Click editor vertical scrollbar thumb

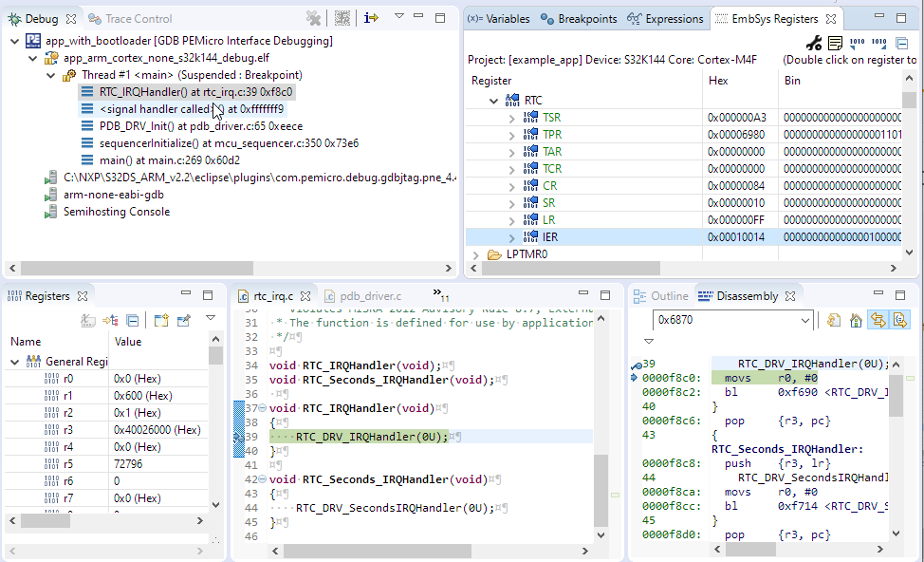[x=601, y=490]
